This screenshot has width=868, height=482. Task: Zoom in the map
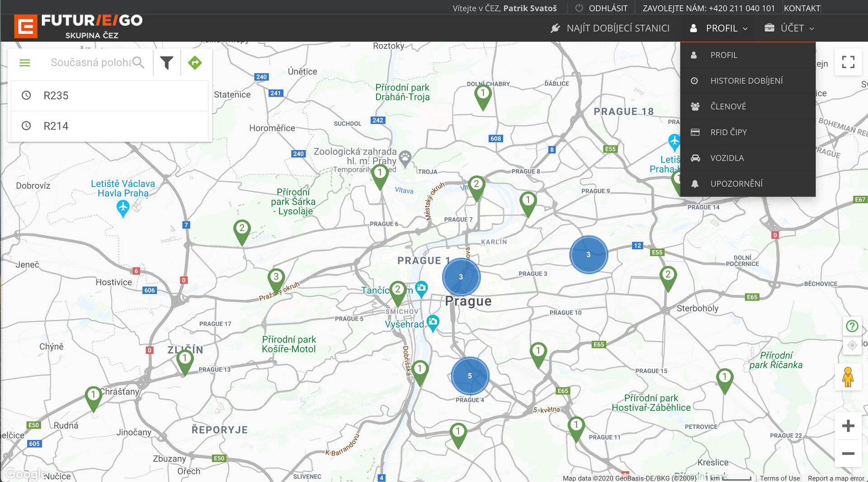(848, 426)
